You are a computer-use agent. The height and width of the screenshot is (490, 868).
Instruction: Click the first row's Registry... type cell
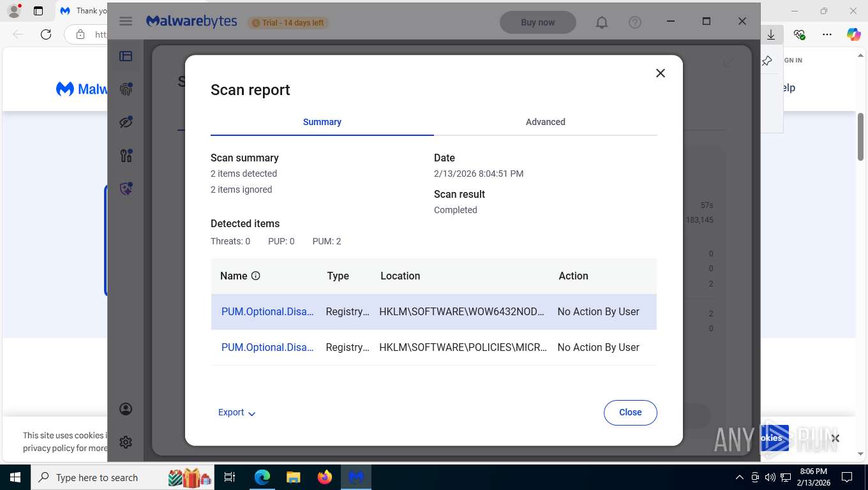[347, 311]
